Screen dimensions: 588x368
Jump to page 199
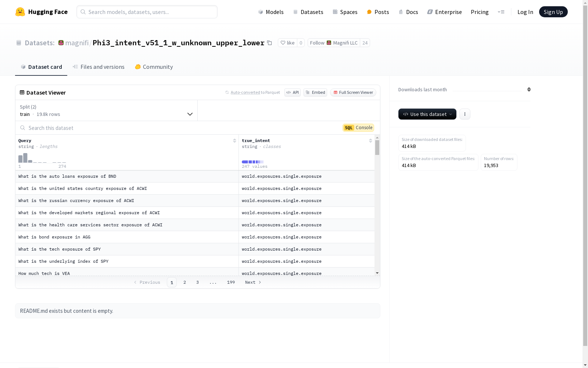click(x=231, y=282)
